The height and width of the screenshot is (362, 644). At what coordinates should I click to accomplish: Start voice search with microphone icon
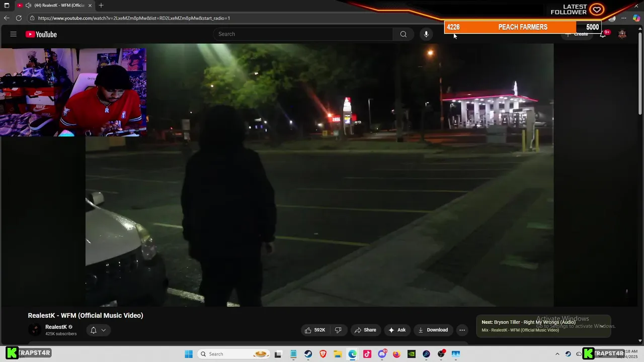pos(426,34)
